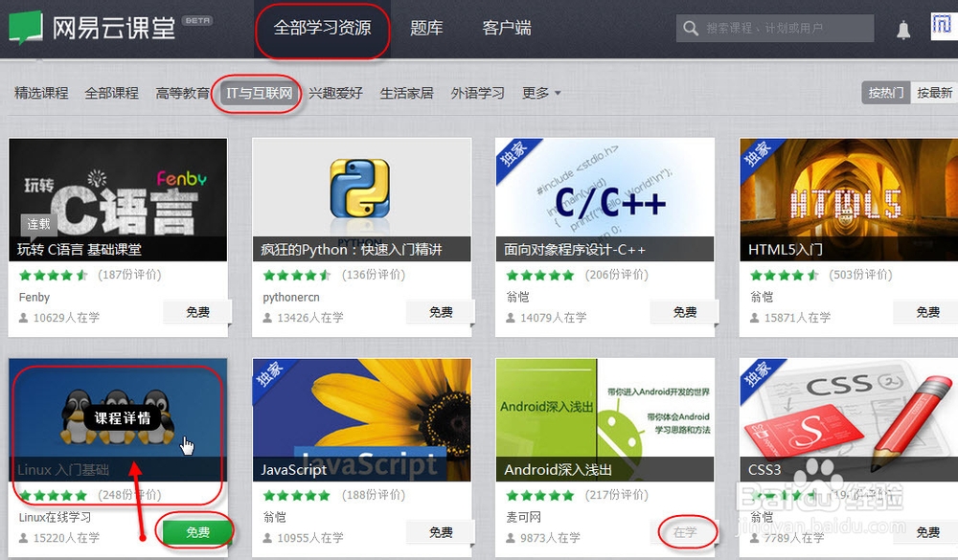Click student count icon beside 15220人在学
The height and width of the screenshot is (560, 958).
tap(23, 538)
